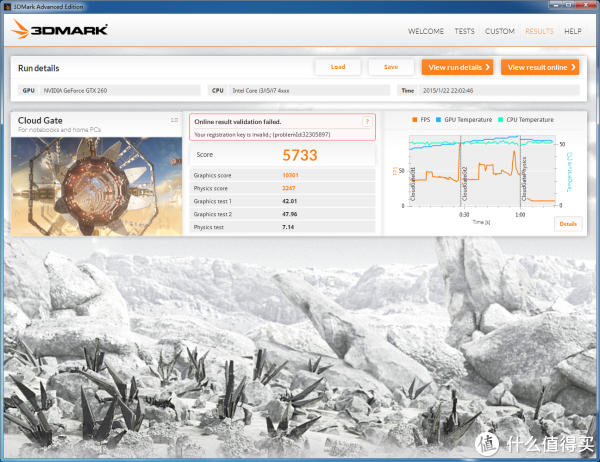Click the GPU Temperature blue legend swatch

439,120
